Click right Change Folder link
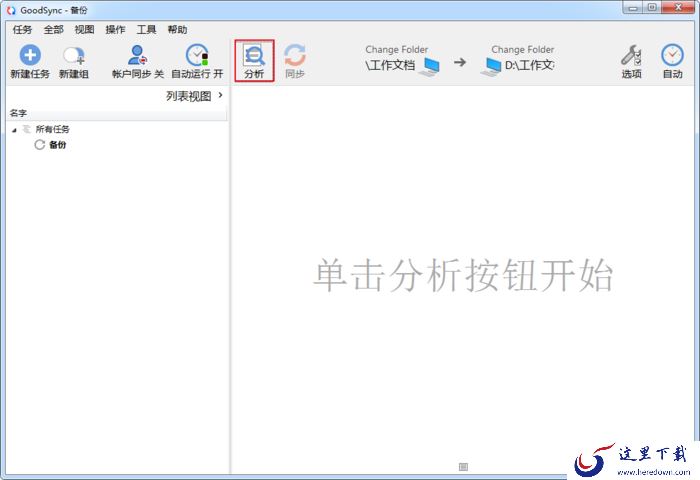This screenshot has height=480, width=700. tap(522, 50)
